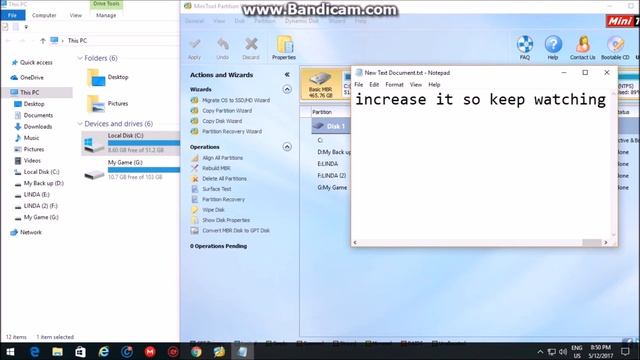Image resolution: width=640 pixels, height=360 pixels.
Task: Select E:LINDA partition row
Action: pos(328,164)
